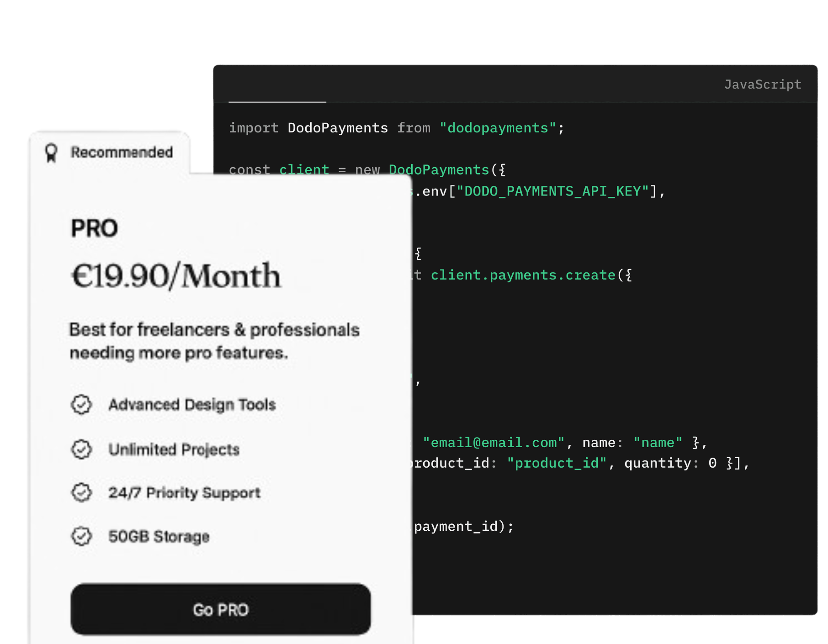Click client.payments.create in the code

[x=523, y=275]
